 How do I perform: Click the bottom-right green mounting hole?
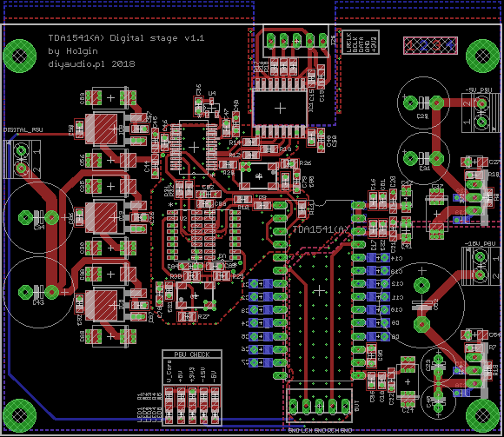tap(482, 416)
